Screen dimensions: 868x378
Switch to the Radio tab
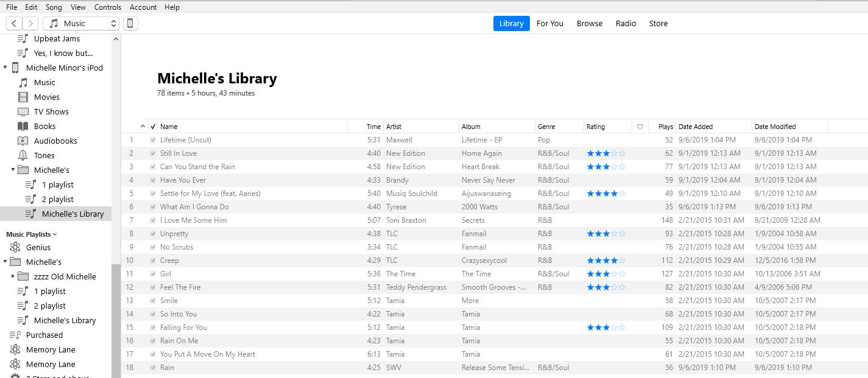pyautogui.click(x=626, y=23)
